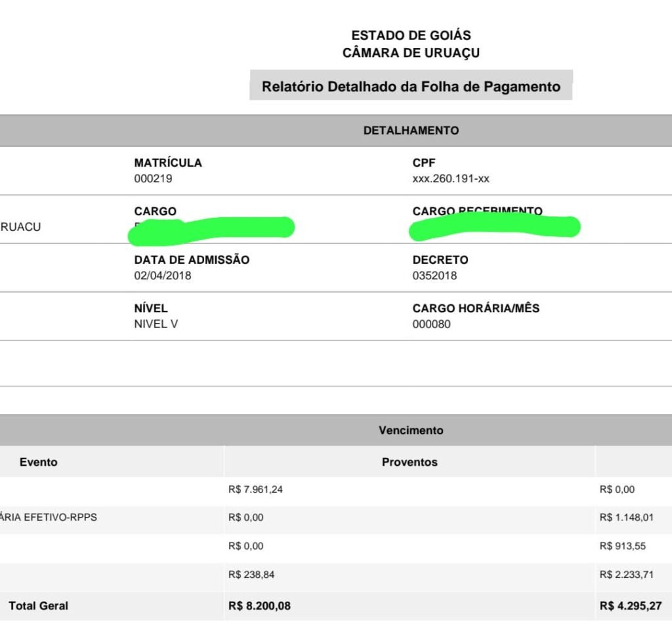Click the green redaction under CARGO RECEBIMENTO
Screen dimensions: 672x637
tap(495, 227)
